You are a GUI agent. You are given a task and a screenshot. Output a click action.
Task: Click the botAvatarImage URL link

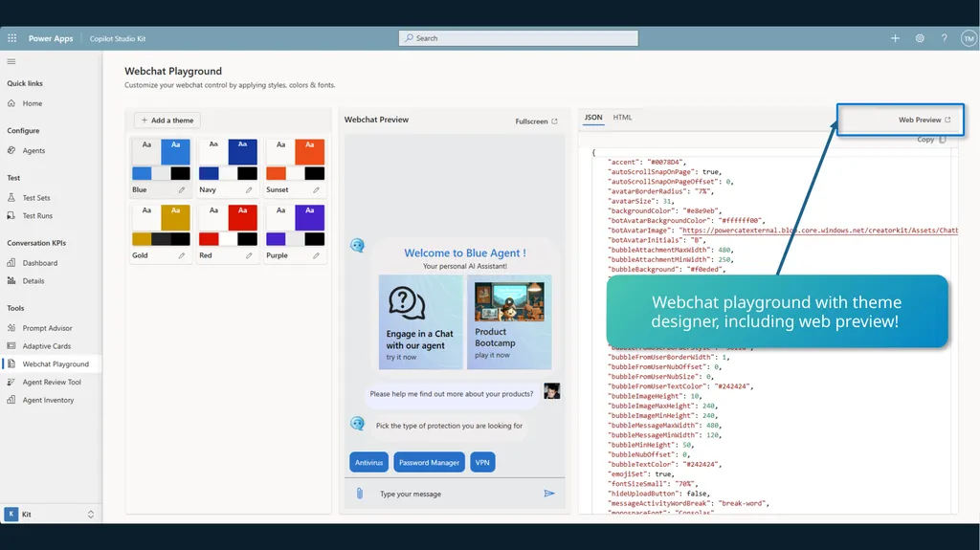(x=819, y=231)
